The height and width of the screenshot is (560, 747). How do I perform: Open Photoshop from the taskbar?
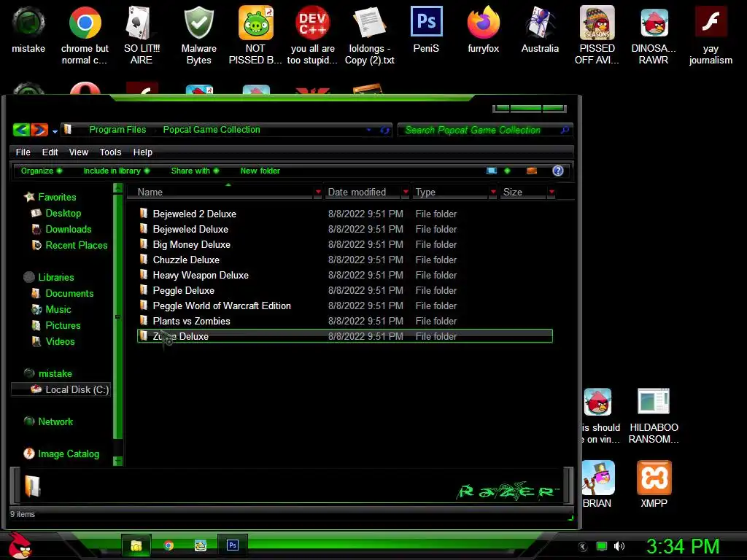pos(233,545)
